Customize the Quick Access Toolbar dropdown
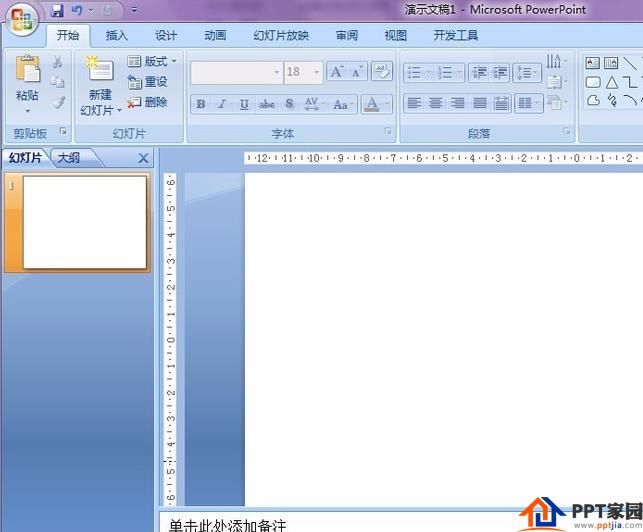Screen dimensions: 643x532 point(134,10)
